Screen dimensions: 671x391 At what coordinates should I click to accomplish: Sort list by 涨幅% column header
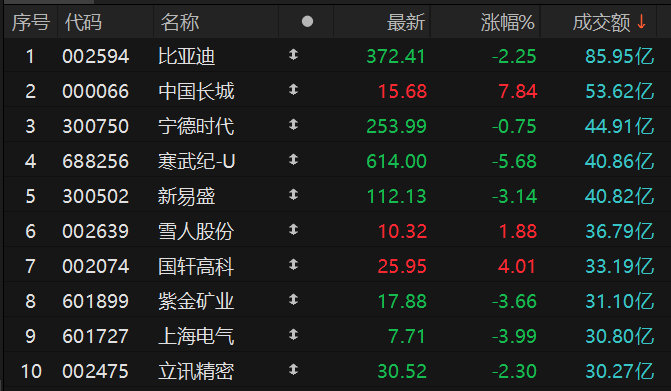point(507,22)
